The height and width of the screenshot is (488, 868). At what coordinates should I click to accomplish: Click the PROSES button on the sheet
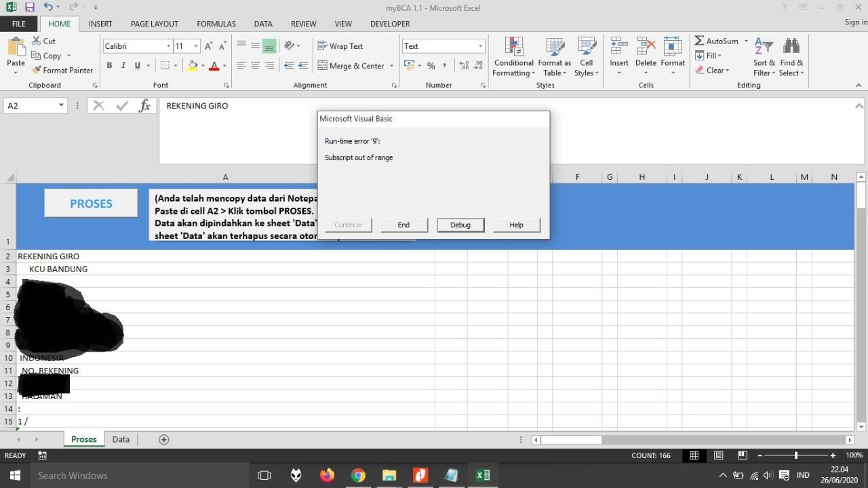coord(91,204)
